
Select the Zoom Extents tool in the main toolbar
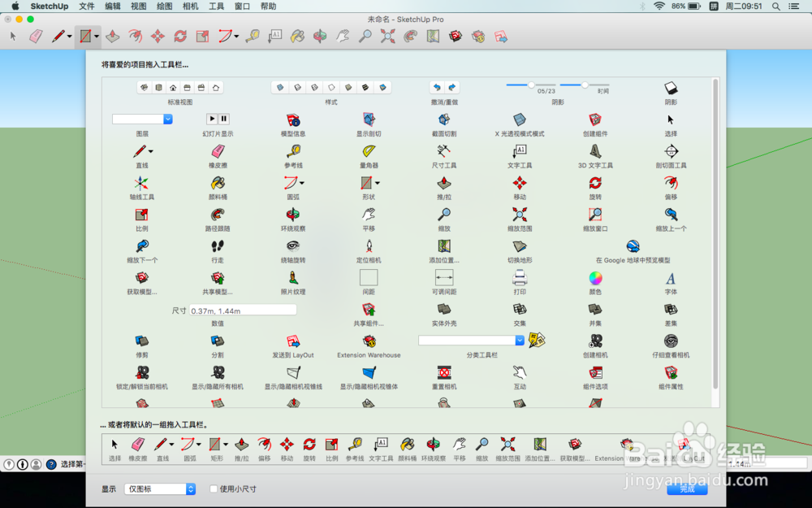[387, 37]
